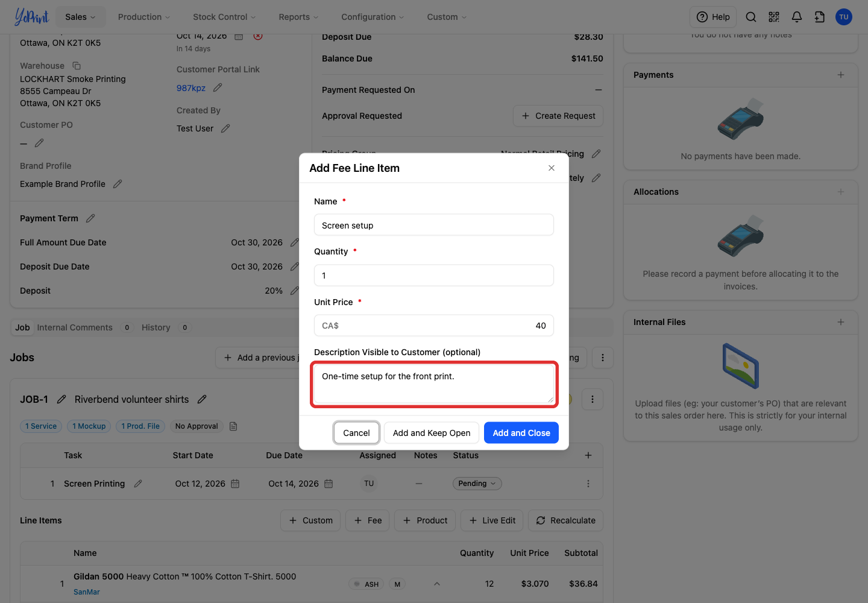Open Screen Printing task row kebab menu

[x=588, y=484]
